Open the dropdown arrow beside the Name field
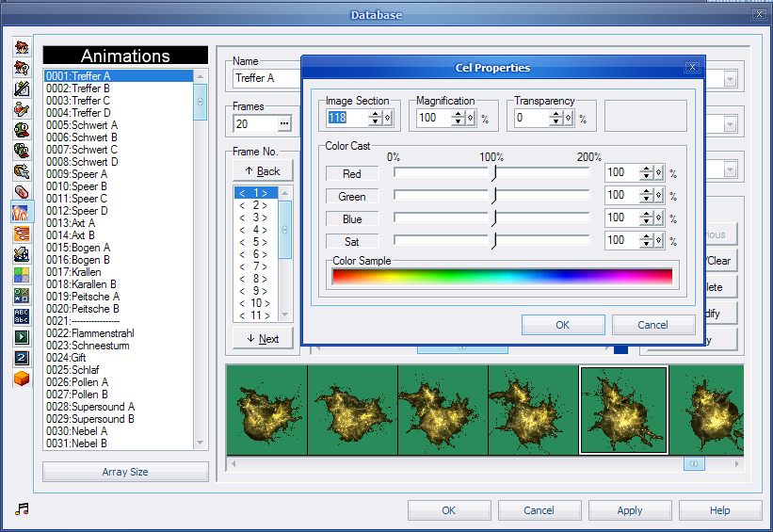773x532 pixels. pos(731,79)
